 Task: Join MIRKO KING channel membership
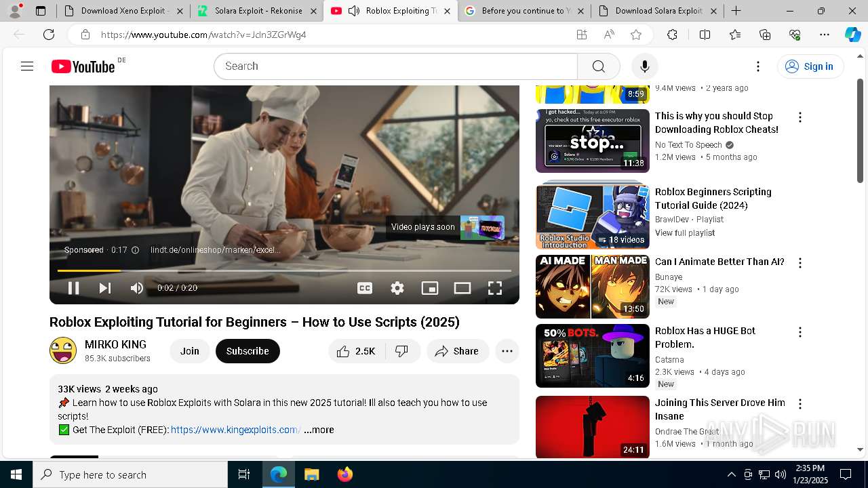pyautogui.click(x=190, y=351)
